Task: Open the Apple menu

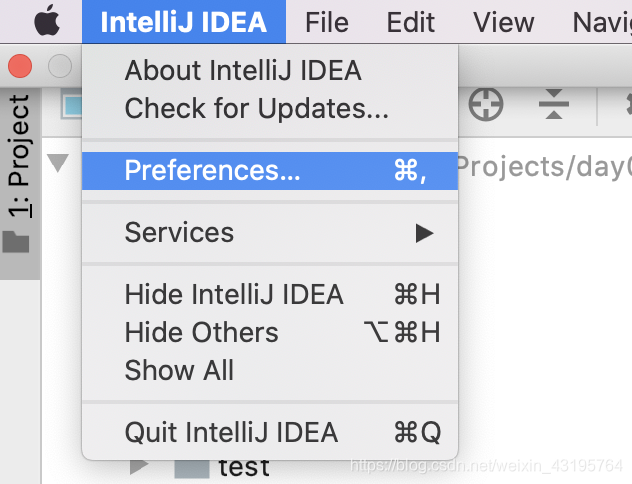Action: click(x=47, y=20)
